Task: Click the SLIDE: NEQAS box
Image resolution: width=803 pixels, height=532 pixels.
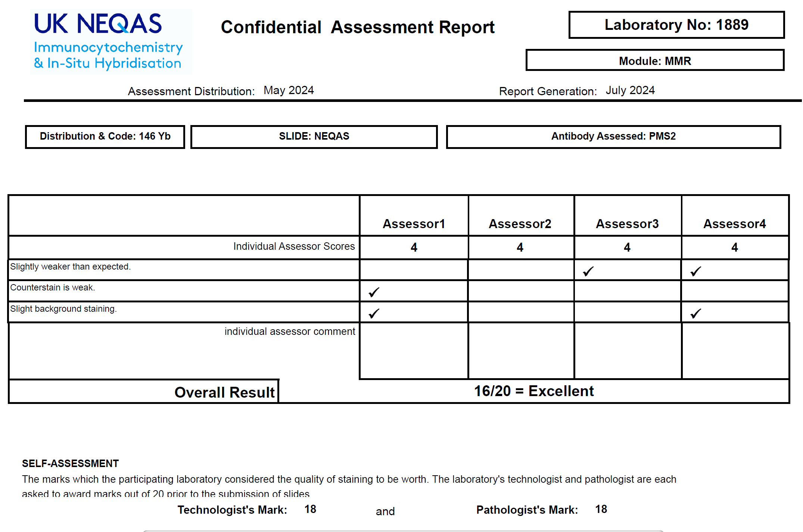Action: click(x=314, y=137)
